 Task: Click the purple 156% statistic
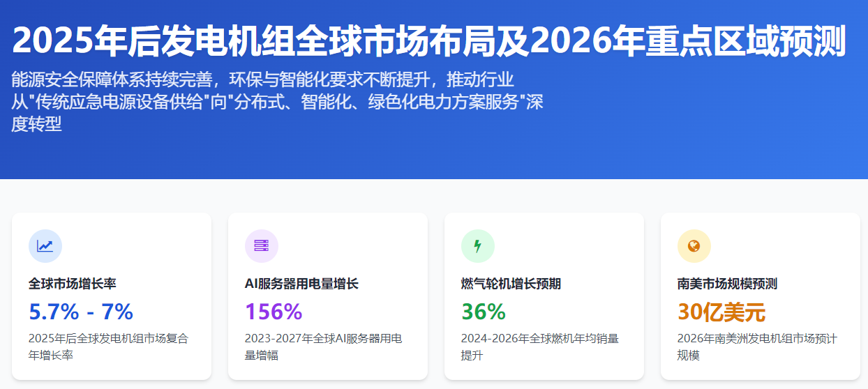(273, 312)
